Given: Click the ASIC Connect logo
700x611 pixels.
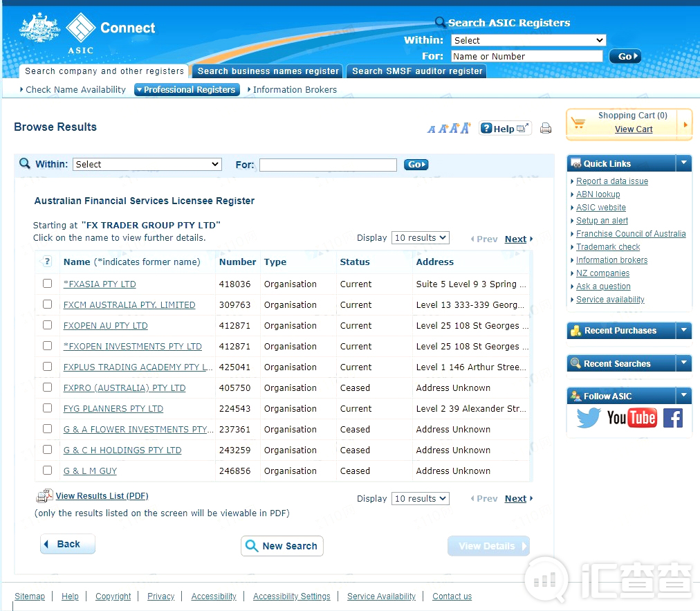Looking at the screenshot, I should [x=87, y=34].
